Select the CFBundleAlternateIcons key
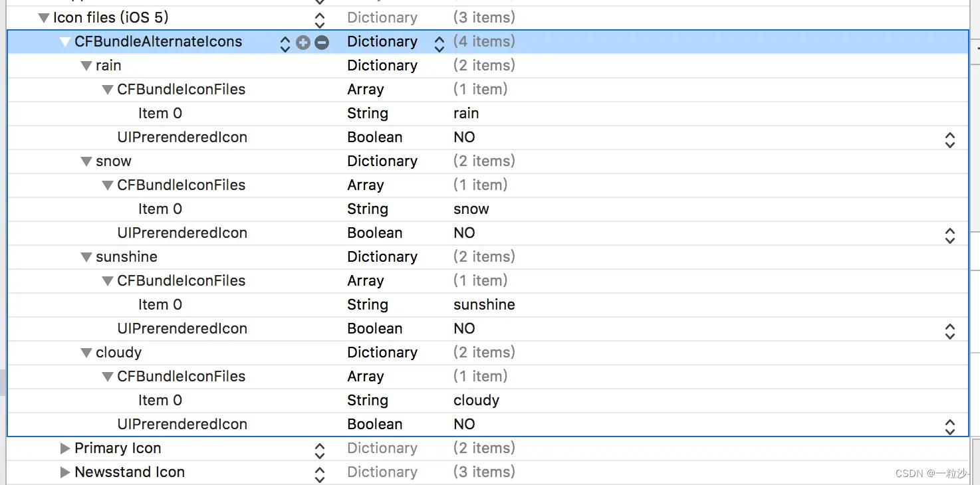 click(x=158, y=42)
